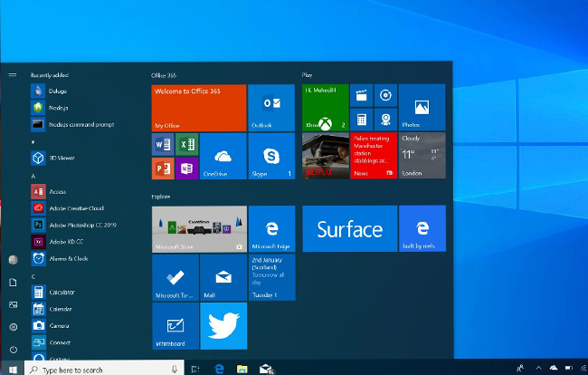The width and height of the screenshot is (588, 375).
Task: Launch Calculator from the app list
Action: click(x=52, y=292)
